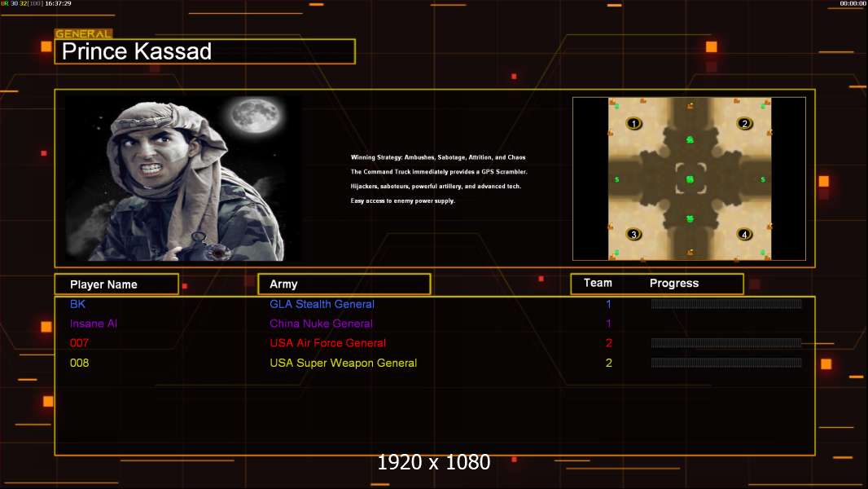The height and width of the screenshot is (489, 868).
Task: Click the Team column header
Action: (598, 283)
